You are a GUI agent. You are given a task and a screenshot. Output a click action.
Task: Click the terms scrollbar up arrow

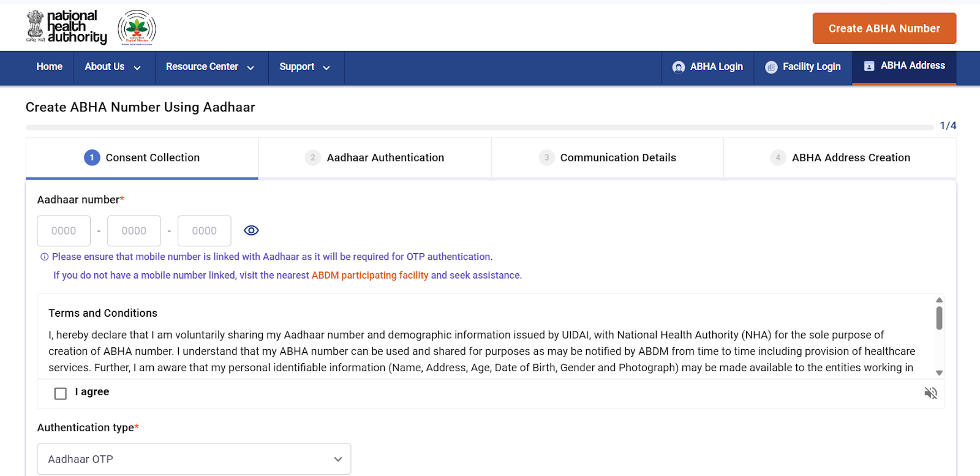(x=939, y=300)
